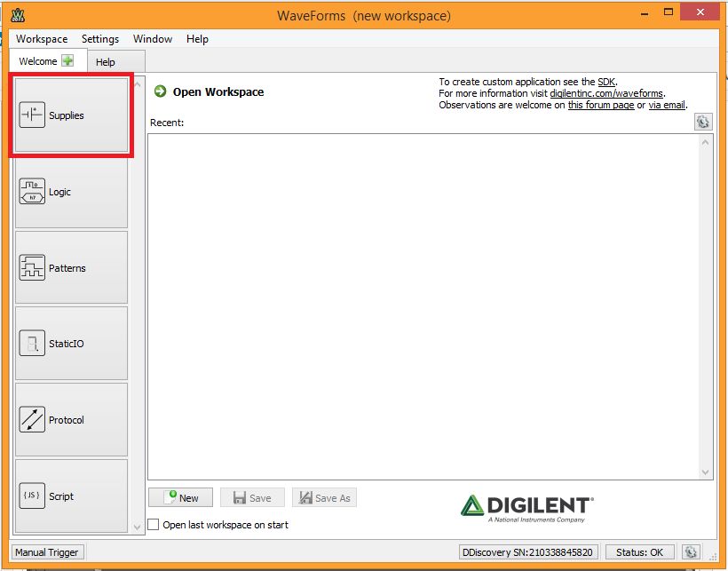Launch the Logic analyzer instrument
Image resolution: width=728 pixels, height=571 pixels.
71,192
